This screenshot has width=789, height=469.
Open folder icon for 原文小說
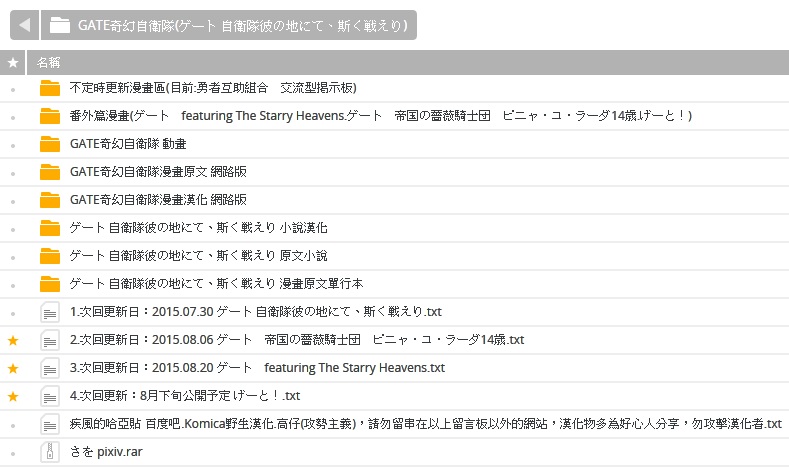click(x=50, y=256)
